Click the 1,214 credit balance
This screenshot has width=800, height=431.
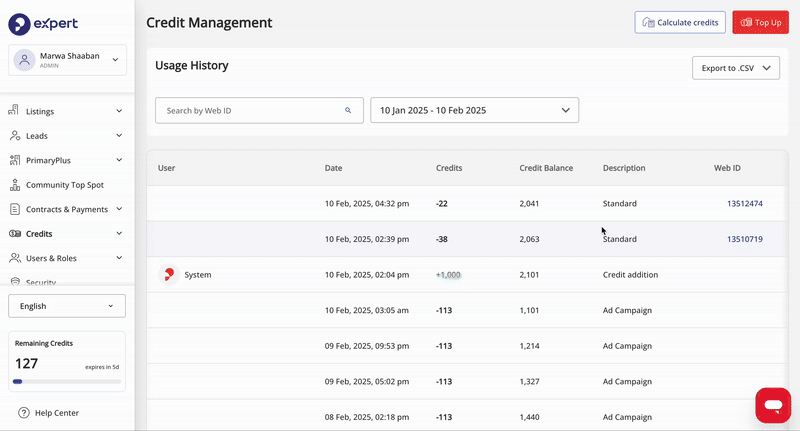point(529,346)
